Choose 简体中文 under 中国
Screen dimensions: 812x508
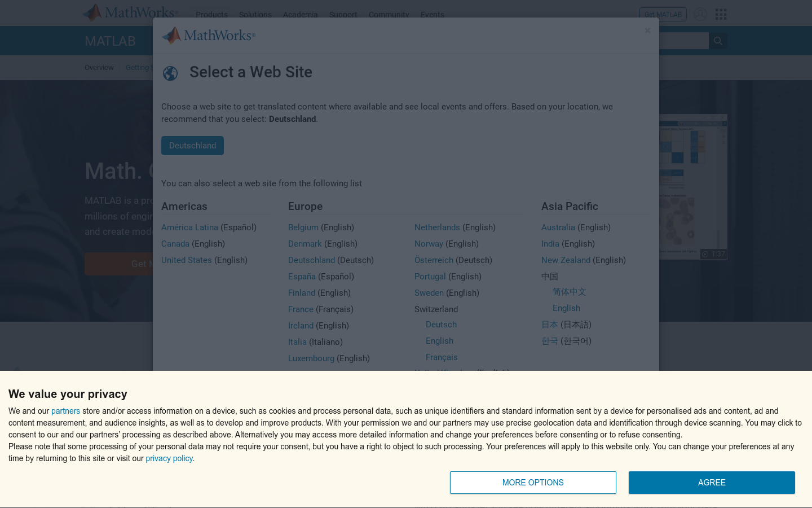569,292
